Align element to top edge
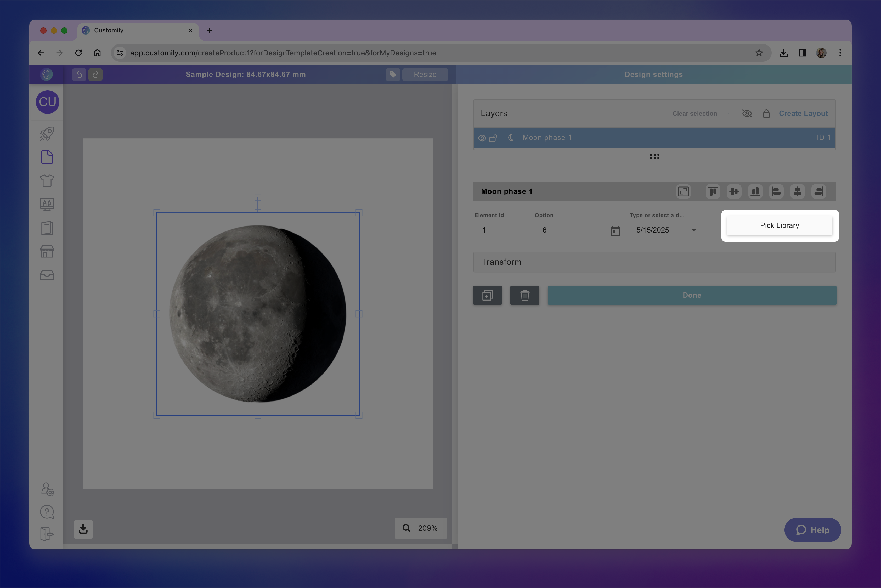The height and width of the screenshot is (588, 881). coord(713,192)
